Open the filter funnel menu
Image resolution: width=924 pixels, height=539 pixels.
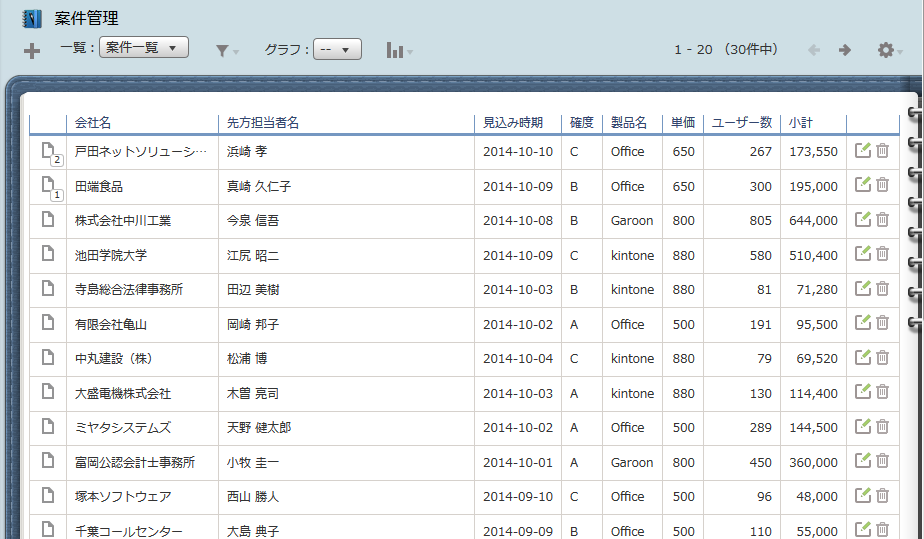pyautogui.click(x=226, y=51)
